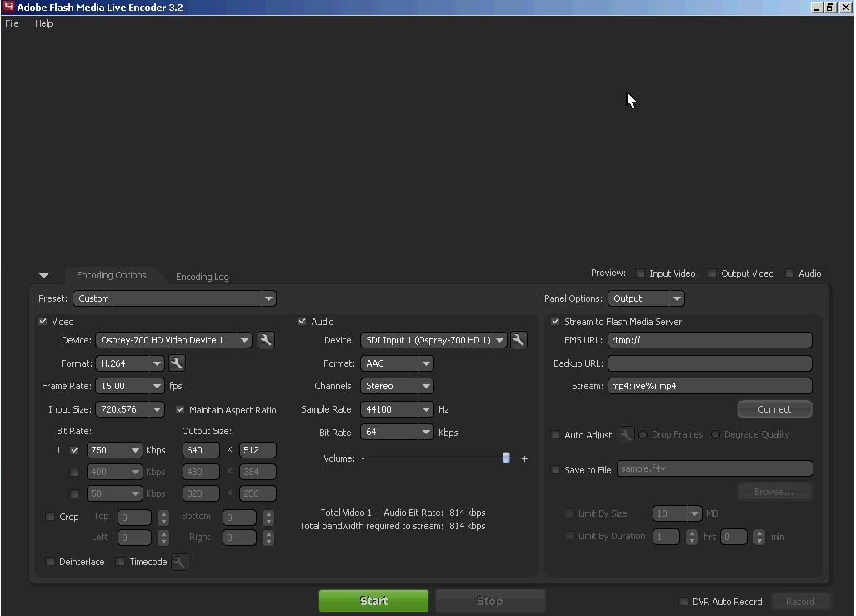The width and height of the screenshot is (856, 616).
Task: Open the File menu
Action: [x=12, y=23]
